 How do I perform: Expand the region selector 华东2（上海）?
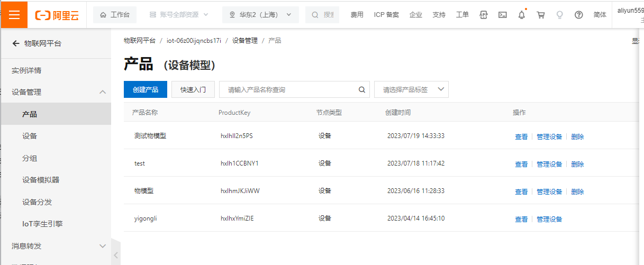[x=260, y=15]
